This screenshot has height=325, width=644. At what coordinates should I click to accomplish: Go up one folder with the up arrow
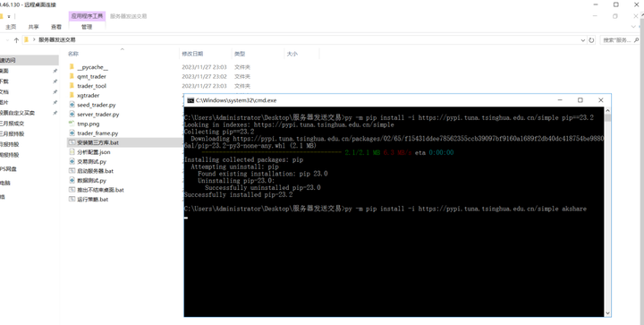tap(16, 40)
